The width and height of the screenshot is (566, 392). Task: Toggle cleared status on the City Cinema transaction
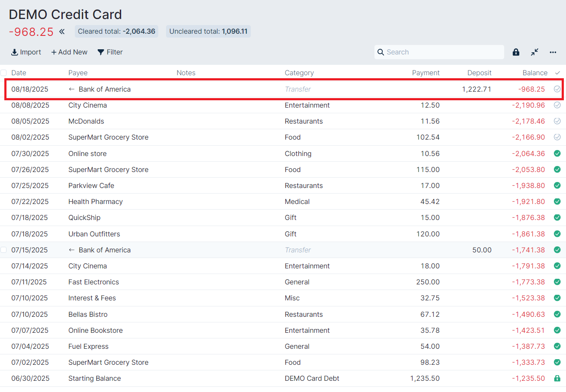[x=557, y=105]
